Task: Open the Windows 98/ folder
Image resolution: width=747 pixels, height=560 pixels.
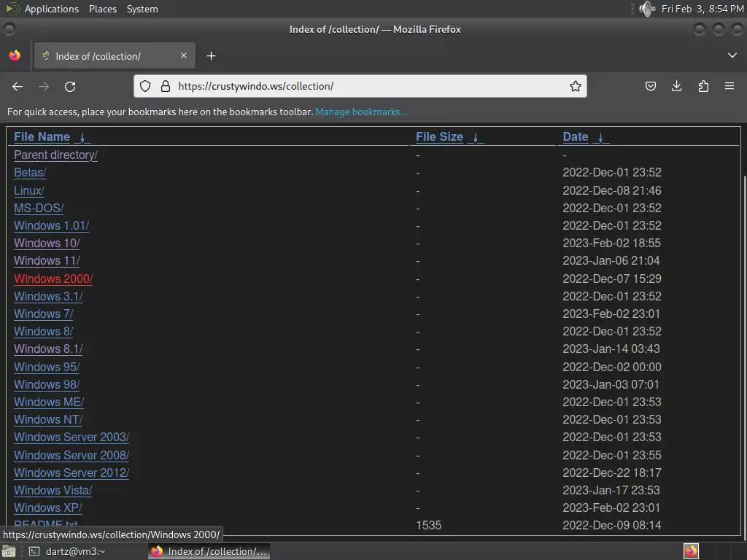Action: 47,384
